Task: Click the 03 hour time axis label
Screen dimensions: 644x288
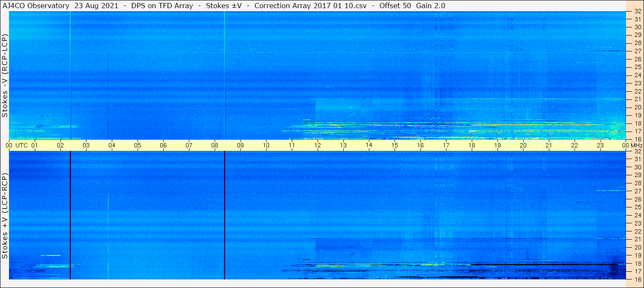Action: 86,145
